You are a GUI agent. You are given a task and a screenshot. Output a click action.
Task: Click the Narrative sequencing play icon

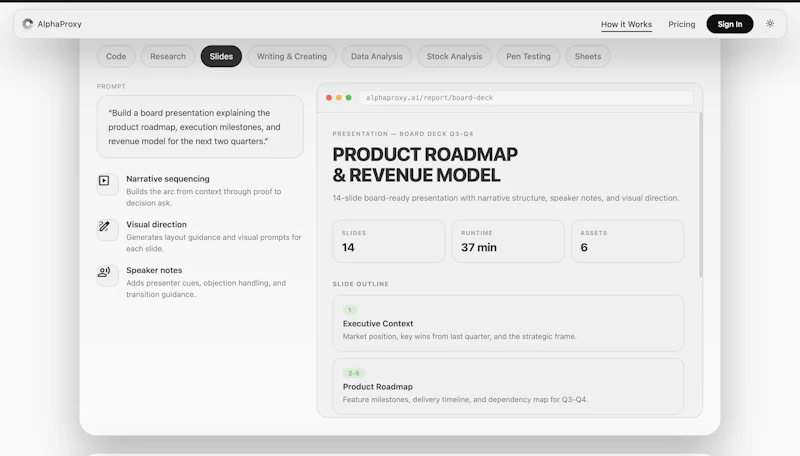pos(104,181)
